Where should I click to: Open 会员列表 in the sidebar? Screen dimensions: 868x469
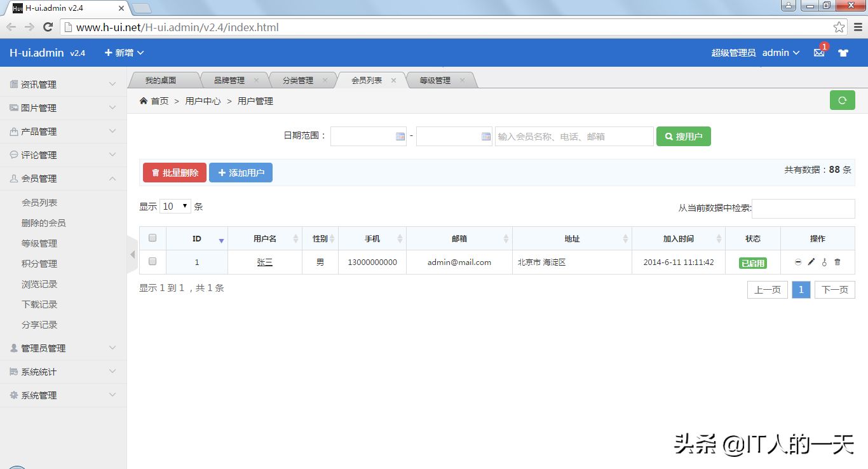tap(39, 203)
